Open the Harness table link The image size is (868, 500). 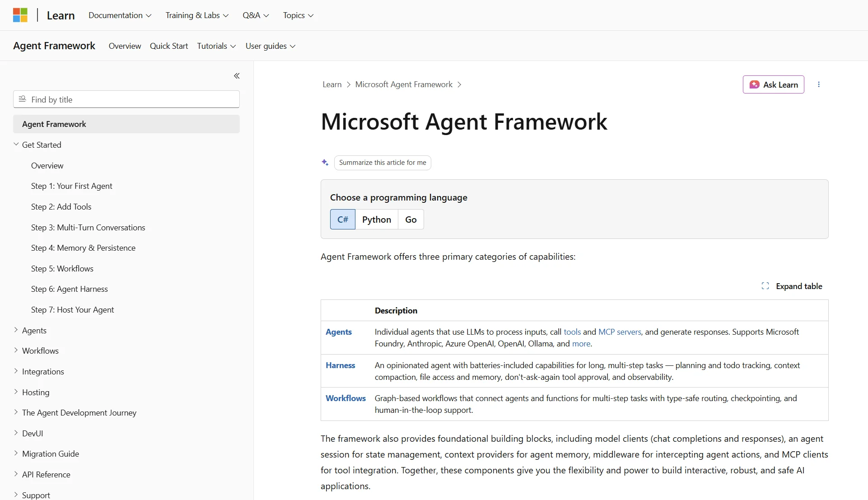(x=341, y=365)
